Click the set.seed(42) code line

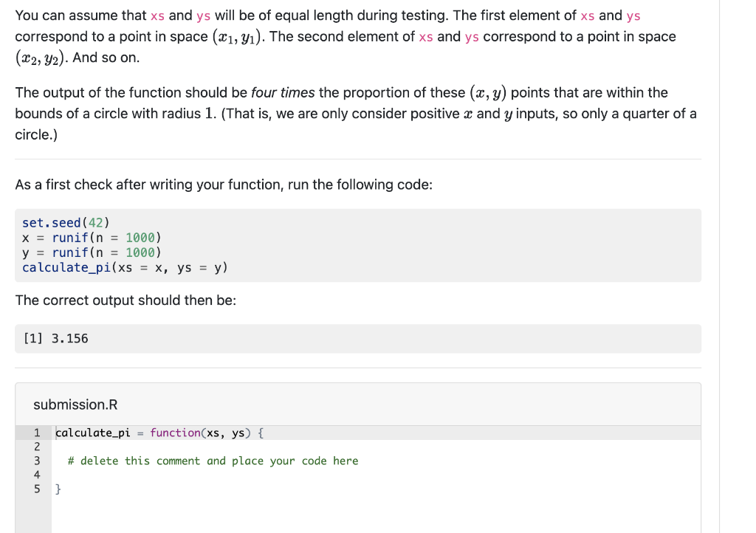(x=65, y=221)
